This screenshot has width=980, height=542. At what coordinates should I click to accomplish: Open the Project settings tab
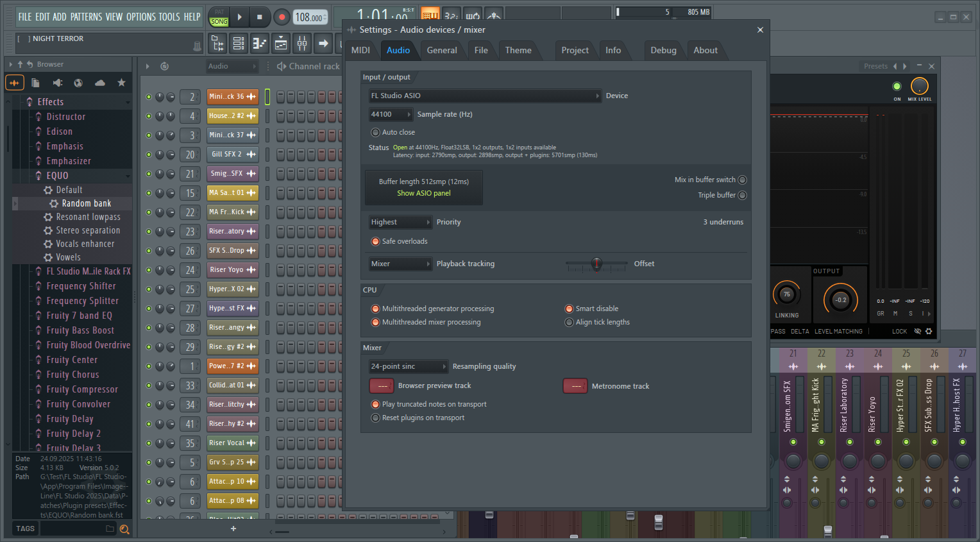(575, 51)
